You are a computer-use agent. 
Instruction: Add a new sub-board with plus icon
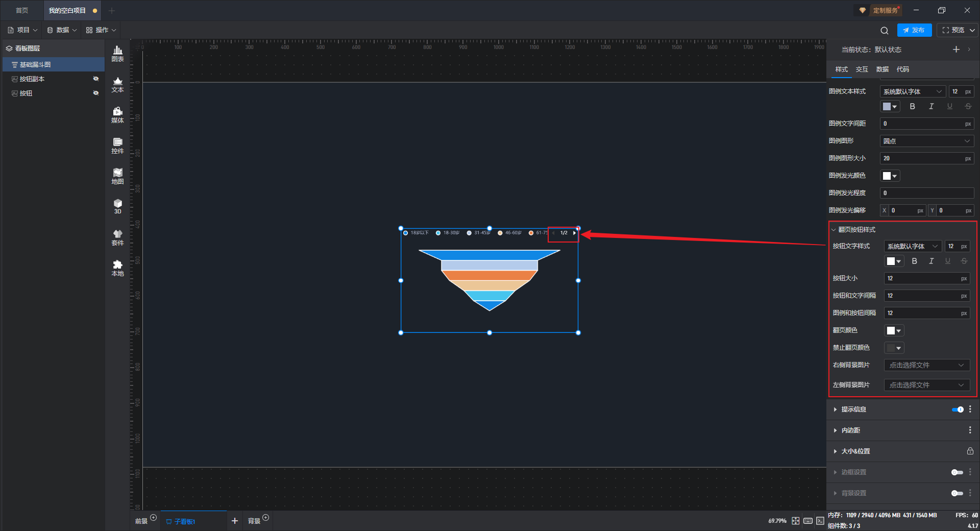[x=235, y=521]
